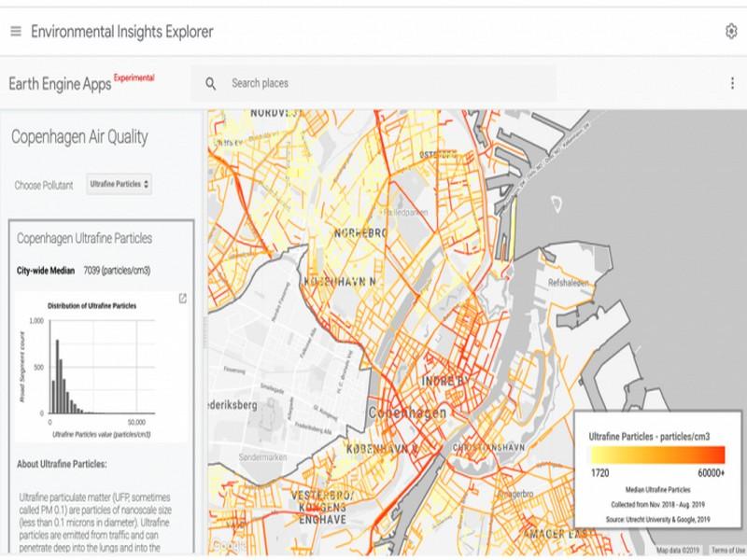The image size is (747, 560).
Task: Select the Copenhagen Air Quality heading
Action: pyautogui.click(x=79, y=137)
